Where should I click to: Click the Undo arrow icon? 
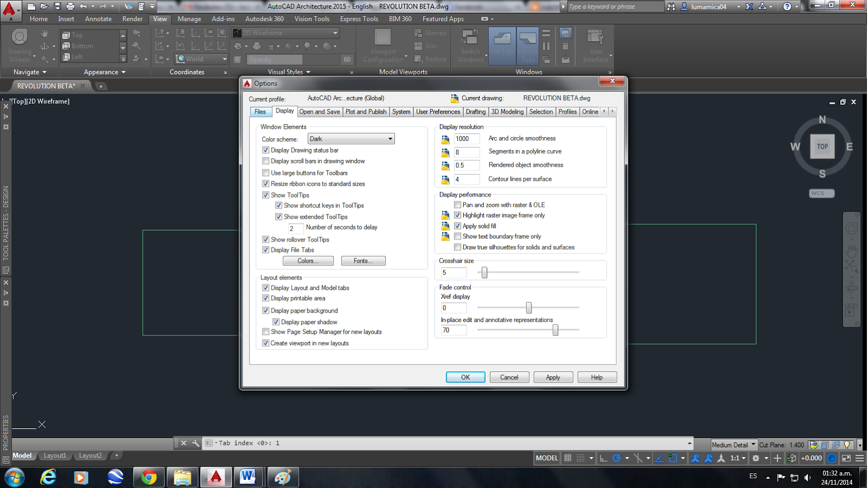[84, 7]
